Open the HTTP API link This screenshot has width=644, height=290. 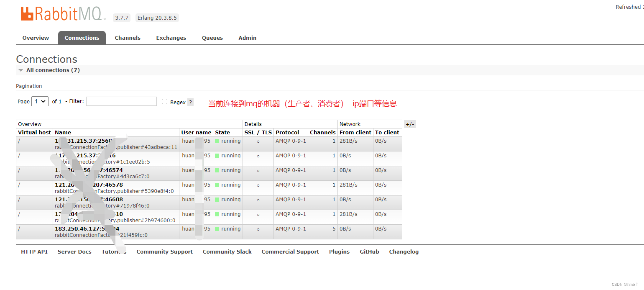pyautogui.click(x=34, y=252)
